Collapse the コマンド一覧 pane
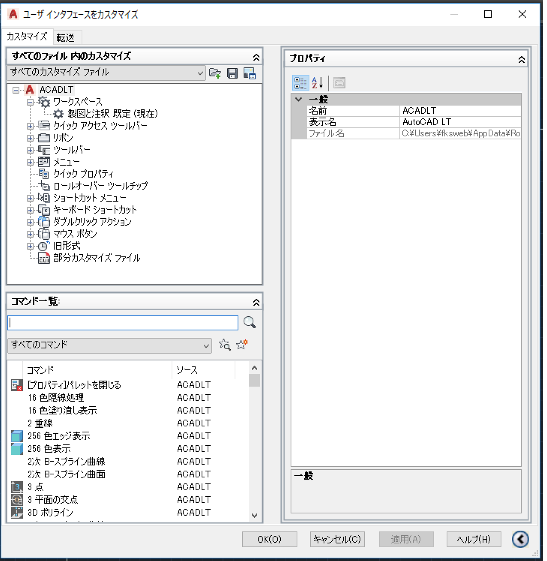Screen dimensions: 547x561 point(256,302)
